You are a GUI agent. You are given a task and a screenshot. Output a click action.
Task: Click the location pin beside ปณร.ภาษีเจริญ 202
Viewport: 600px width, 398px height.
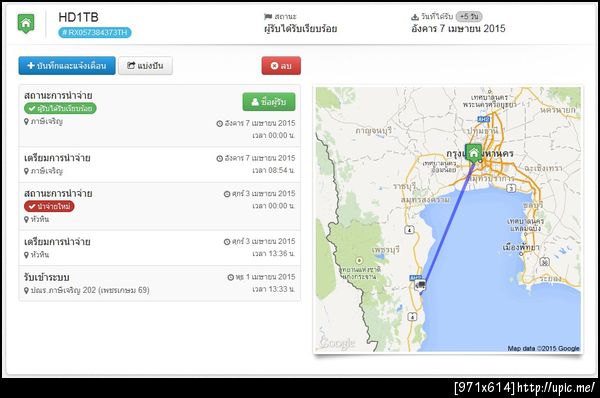click(26, 290)
